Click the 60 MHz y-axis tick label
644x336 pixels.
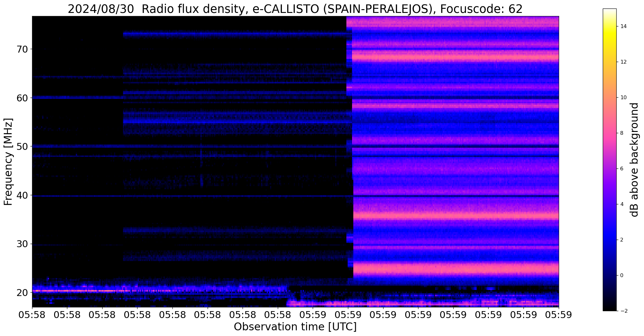[x=22, y=98]
